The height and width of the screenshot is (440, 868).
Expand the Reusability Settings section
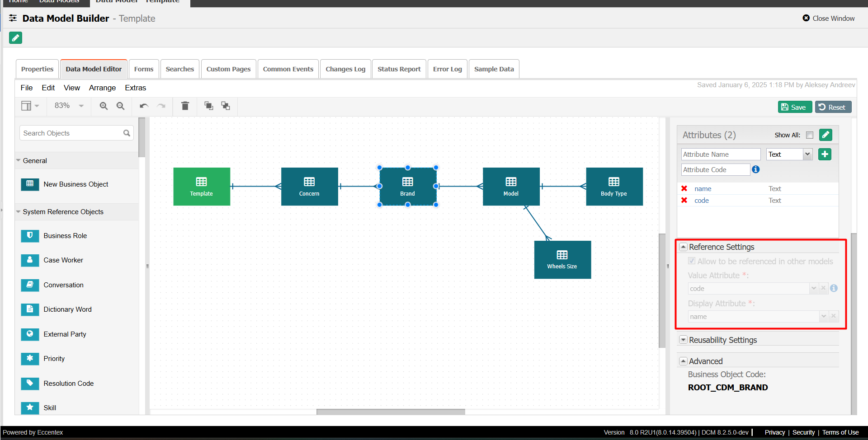coord(684,340)
